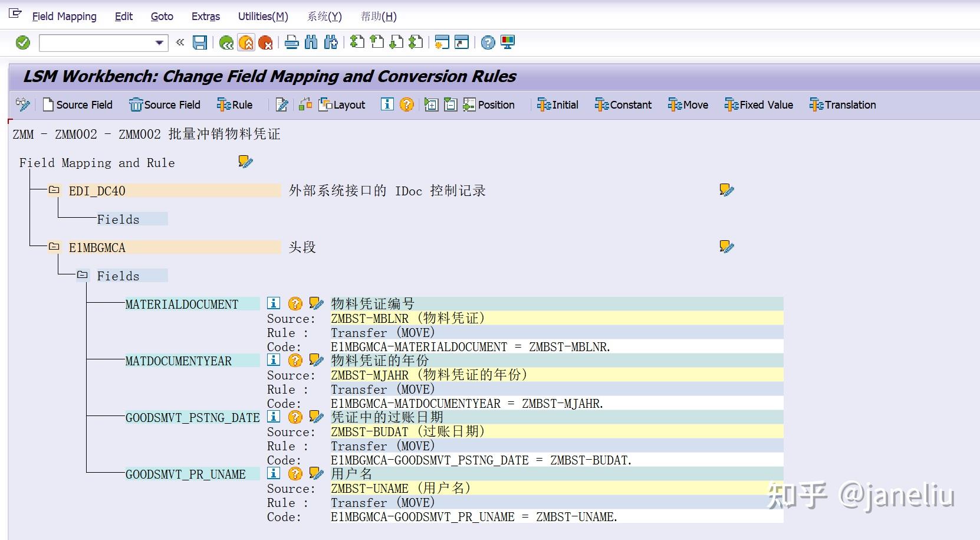Open the Field Mapping menu
The height and width of the screenshot is (540, 980).
click(x=64, y=17)
